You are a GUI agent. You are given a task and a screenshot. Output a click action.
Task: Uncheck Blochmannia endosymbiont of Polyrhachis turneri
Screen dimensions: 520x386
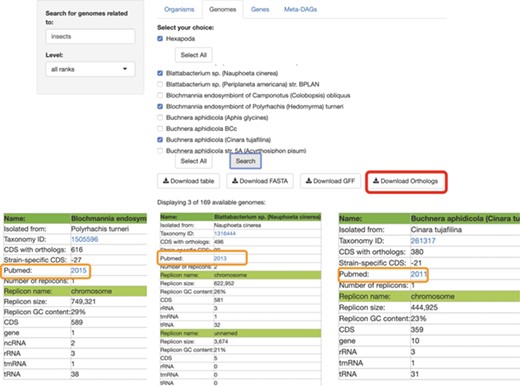tap(160, 106)
